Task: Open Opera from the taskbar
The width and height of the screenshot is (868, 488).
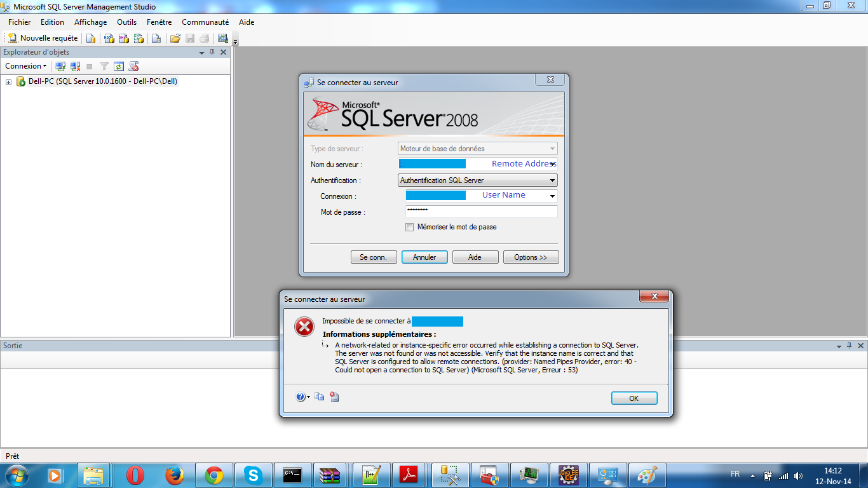Action: (135, 475)
